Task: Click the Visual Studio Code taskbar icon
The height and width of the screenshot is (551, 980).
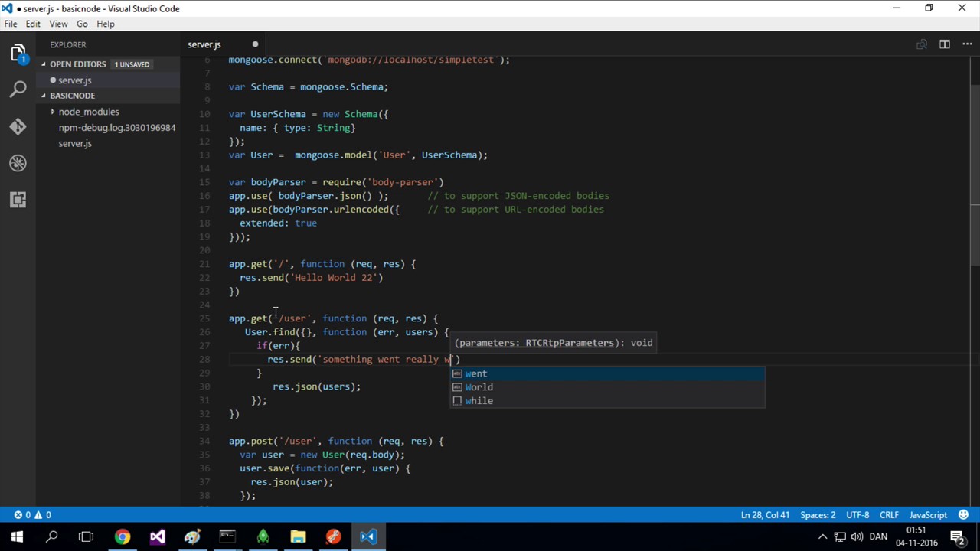Action: (368, 537)
